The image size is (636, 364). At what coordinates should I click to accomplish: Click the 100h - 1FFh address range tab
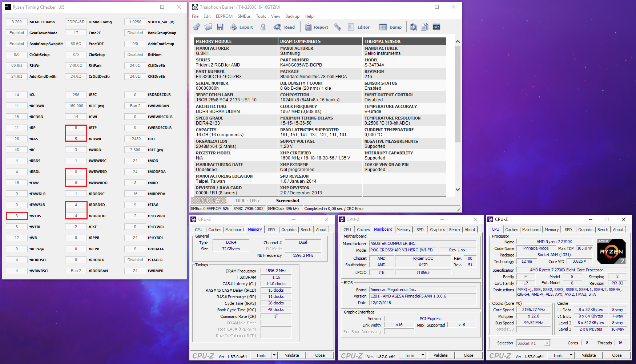click(x=247, y=201)
